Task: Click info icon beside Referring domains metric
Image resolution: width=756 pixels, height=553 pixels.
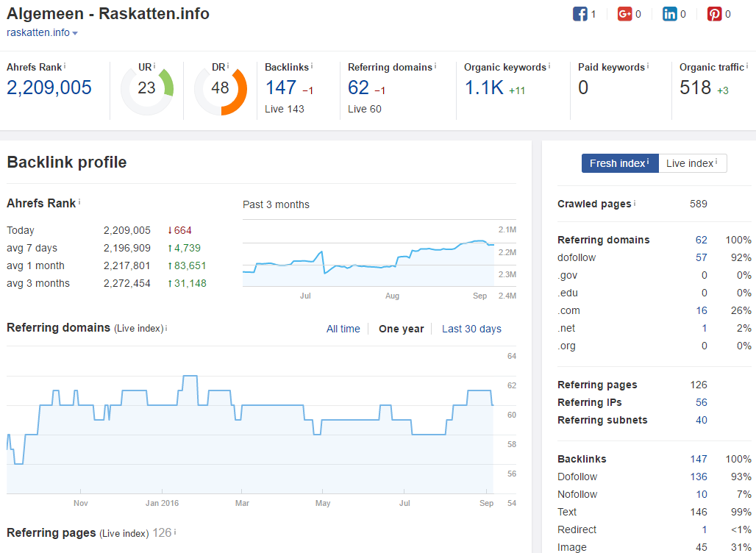Action: (x=435, y=65)
